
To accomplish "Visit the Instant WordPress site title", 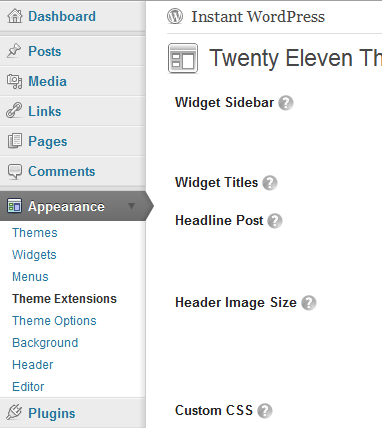I will pyautogui.click(x=258, y=17).
